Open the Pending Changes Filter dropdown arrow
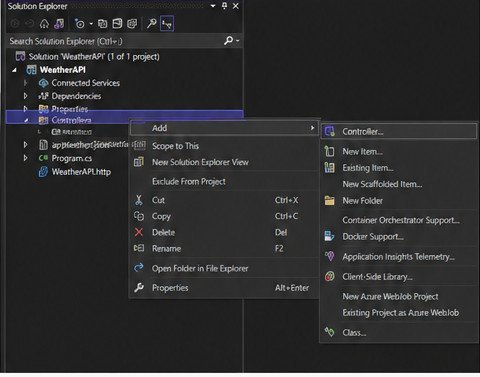This screenshot has height=377, width=480. tap(91, 24)
